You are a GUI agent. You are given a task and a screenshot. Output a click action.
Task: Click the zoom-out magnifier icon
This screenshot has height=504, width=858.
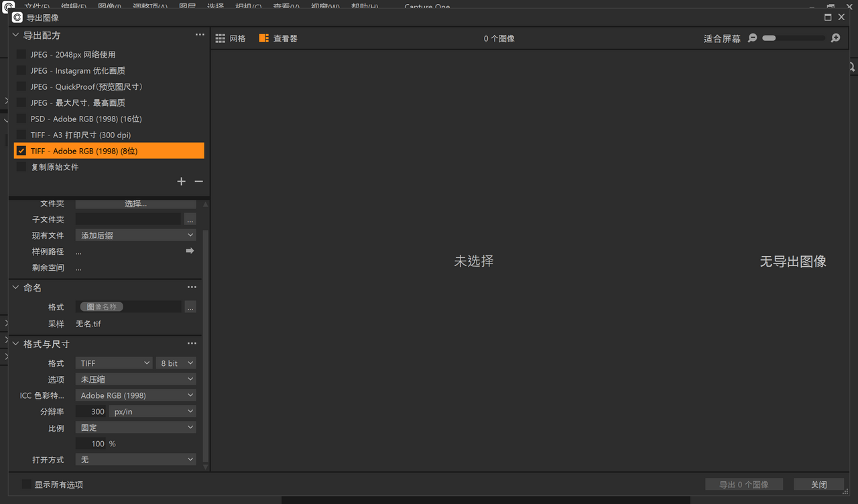pyautogui.click(x=752, y=38)
